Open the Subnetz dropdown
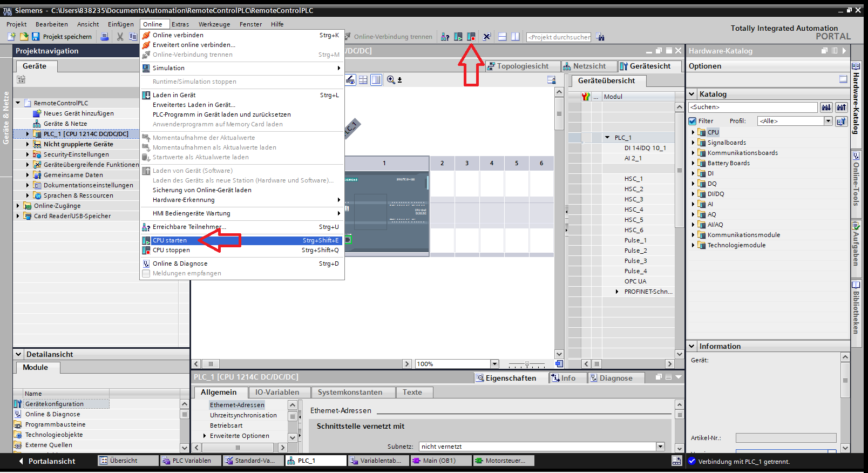 pos(660,447)
